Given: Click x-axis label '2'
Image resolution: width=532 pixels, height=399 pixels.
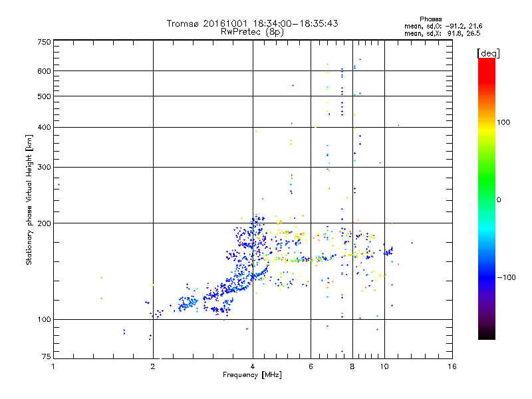Looking at the screenshot, I should click(x=153, y=366).
